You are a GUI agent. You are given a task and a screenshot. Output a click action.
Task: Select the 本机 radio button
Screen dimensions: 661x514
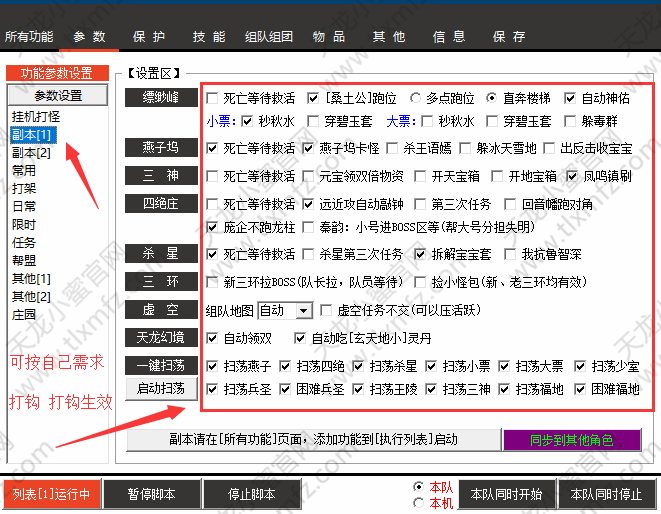pyautogui.click(x=418, y=503)
